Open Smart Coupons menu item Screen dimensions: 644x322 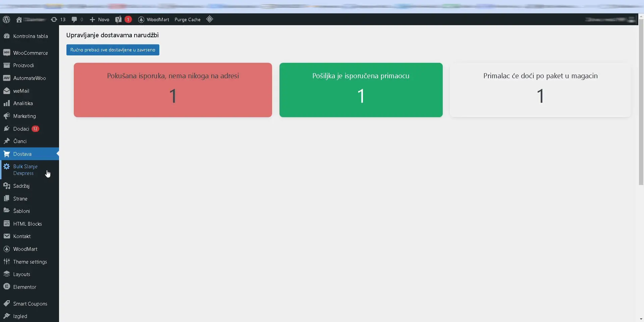coord(30,304)
